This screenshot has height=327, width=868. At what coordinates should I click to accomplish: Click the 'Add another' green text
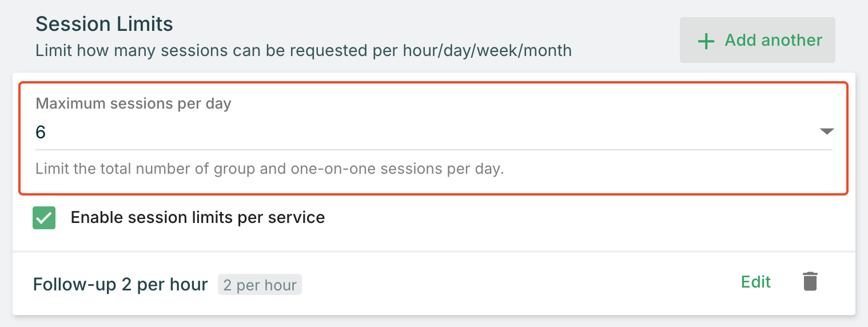pos(773,40)
